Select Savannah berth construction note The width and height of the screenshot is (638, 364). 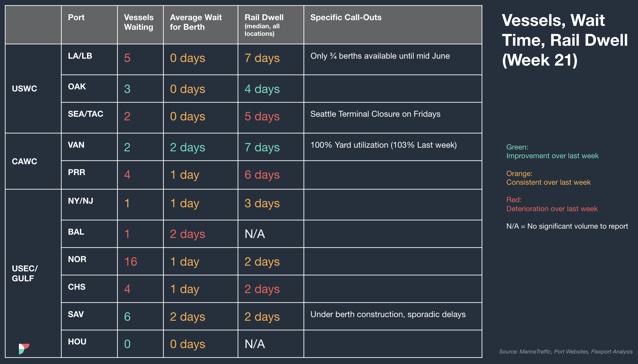[x=388, y=314]
